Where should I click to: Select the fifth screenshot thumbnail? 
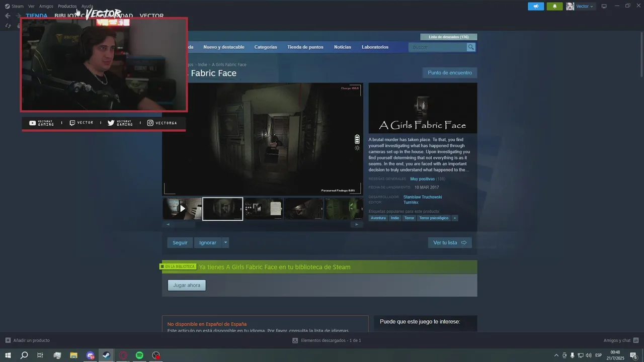tap(344, 208)
